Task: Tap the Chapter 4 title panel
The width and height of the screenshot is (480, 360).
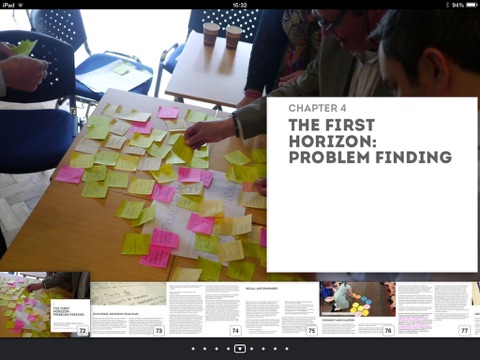Action: (372, 185)
